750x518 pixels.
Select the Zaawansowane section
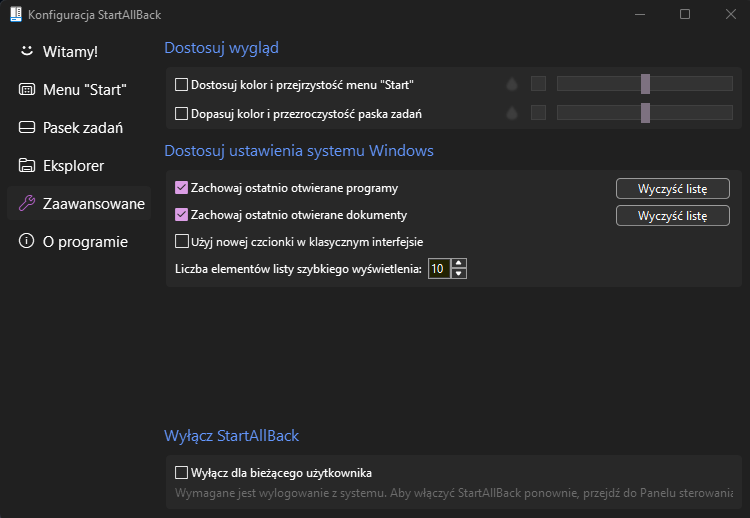point(79,203)
